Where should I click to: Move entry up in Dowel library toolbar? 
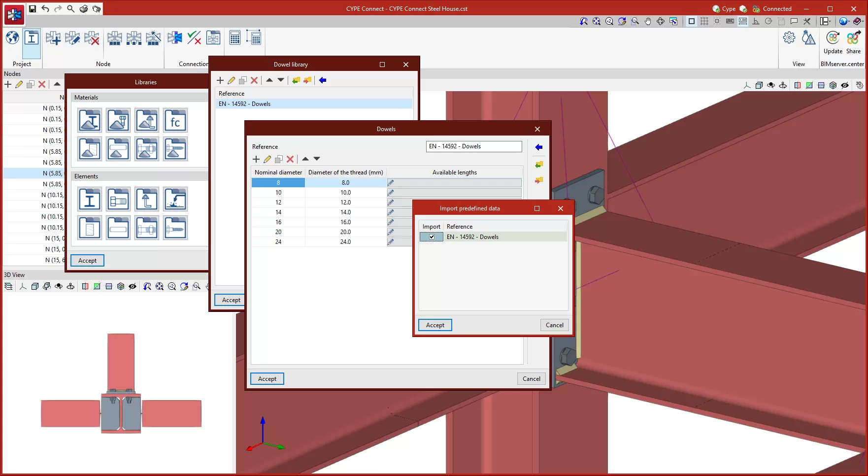pyautogui.click(x=269, y=80)
